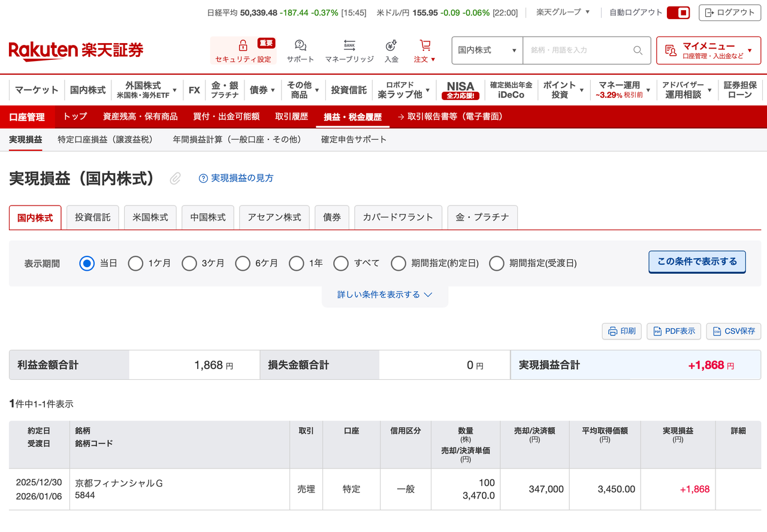Image resolution: width=767 pixels, height=532 pixels.
Task: Open Money Bridge bank icon
Action: (349, 46)
